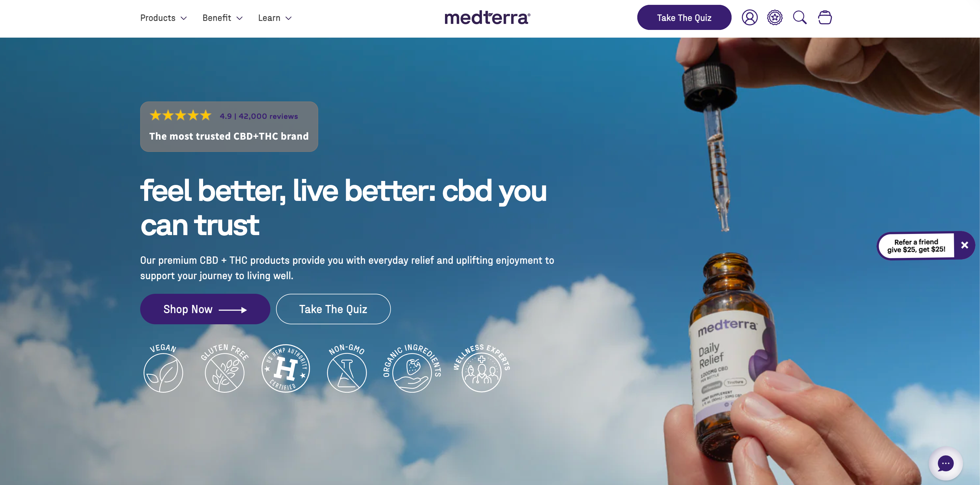Open the user account icon
The width and height of the screenshot is (980, 485).
click(x=749, y=17)
